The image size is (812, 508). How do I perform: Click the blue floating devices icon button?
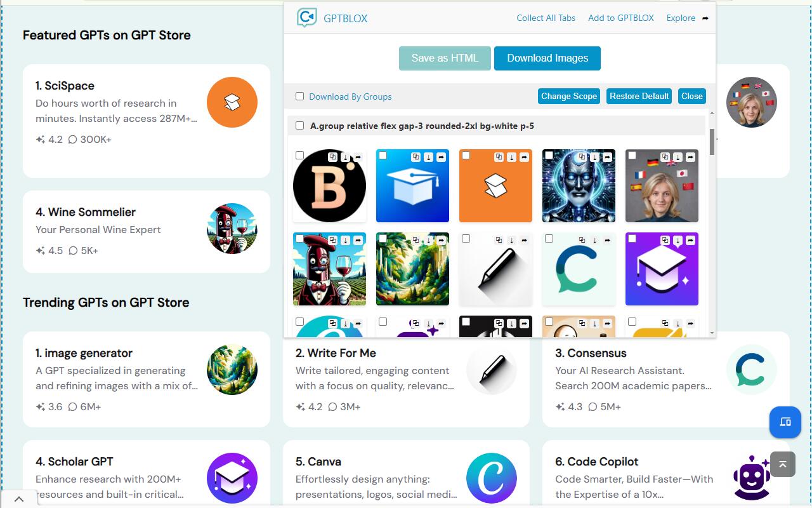click(x=785, y=422)
